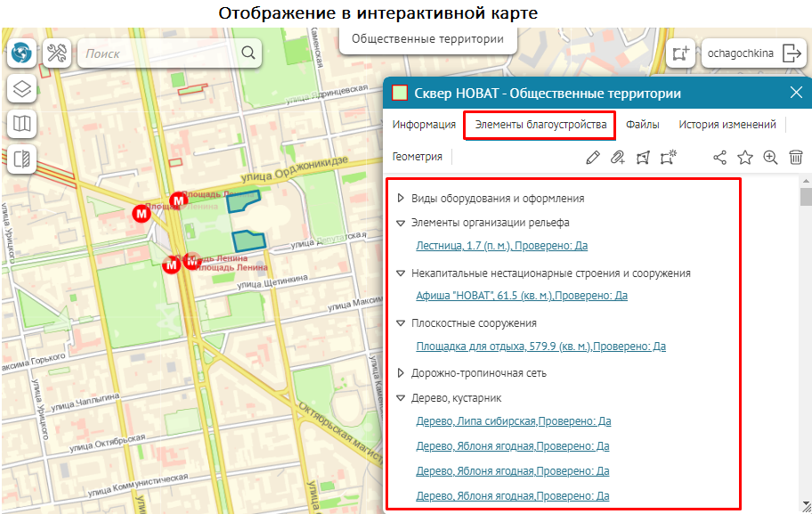Click the pencil edit icon
This screenshot has width=812, height=514.
[593, 158]
